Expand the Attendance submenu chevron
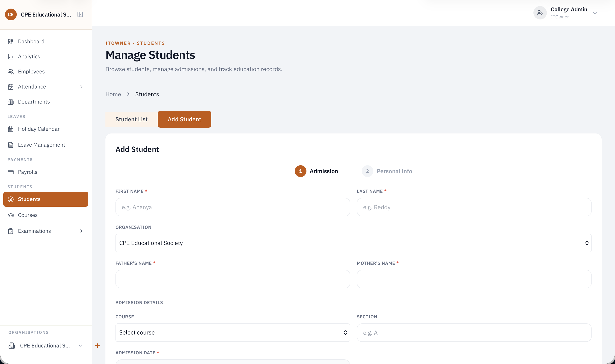Image resolution: width=615 pixels, height=364 pixels. coord(81,87)
